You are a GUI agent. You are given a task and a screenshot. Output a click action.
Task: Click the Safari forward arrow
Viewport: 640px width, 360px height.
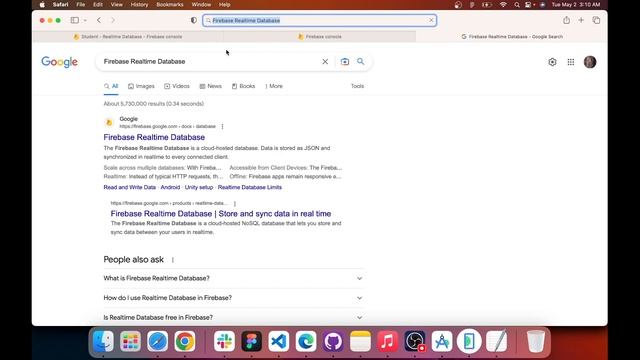(x=113, y=20)
